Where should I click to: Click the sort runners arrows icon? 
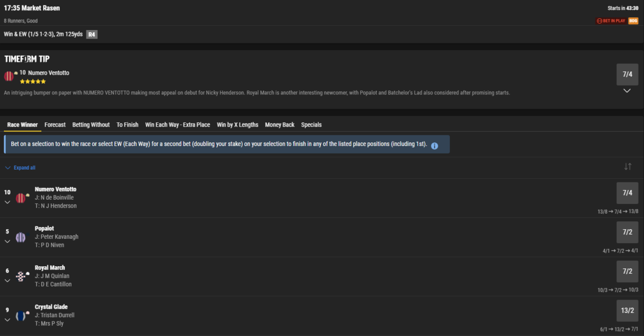coord(627,167)
